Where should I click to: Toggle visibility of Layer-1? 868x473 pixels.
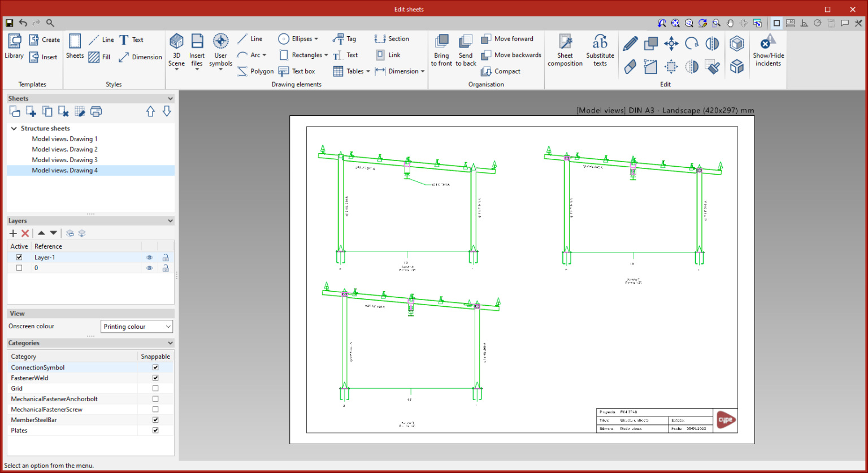pos(149,257)
